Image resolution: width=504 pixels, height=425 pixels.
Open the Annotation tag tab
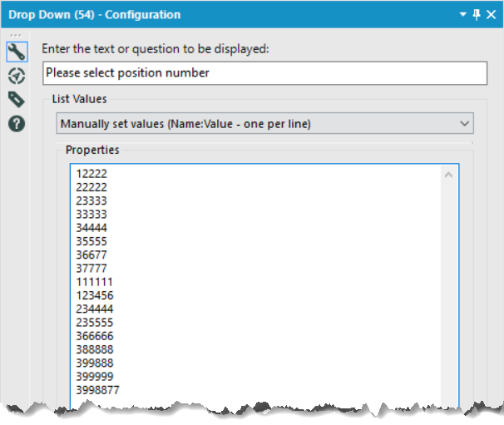pos(17,100)
